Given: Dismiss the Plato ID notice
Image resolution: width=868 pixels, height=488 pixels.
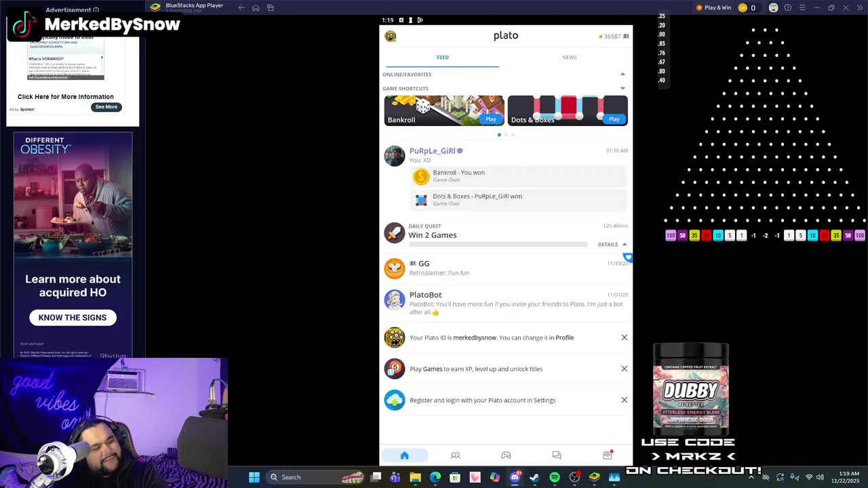Looking at the screenshot, I should pos(625,338).
